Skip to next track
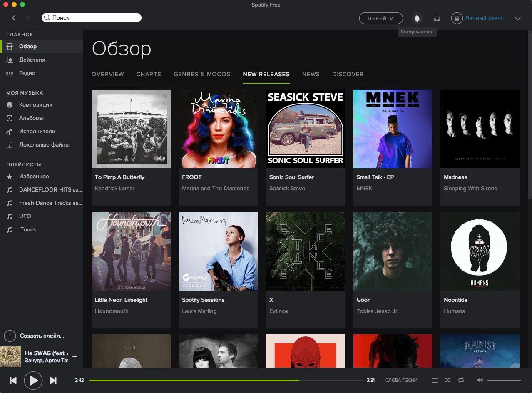This screenshot has height=393, width=532. [x=53, y=380]
